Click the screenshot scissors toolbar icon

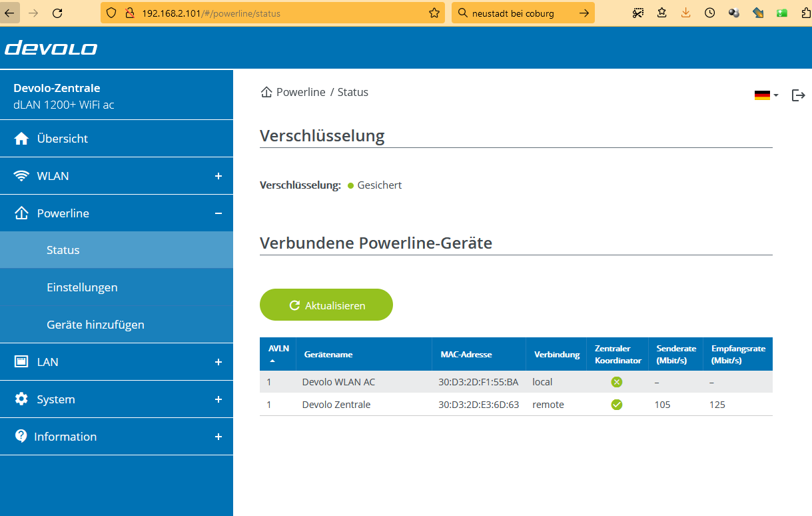tap(637, 13)
